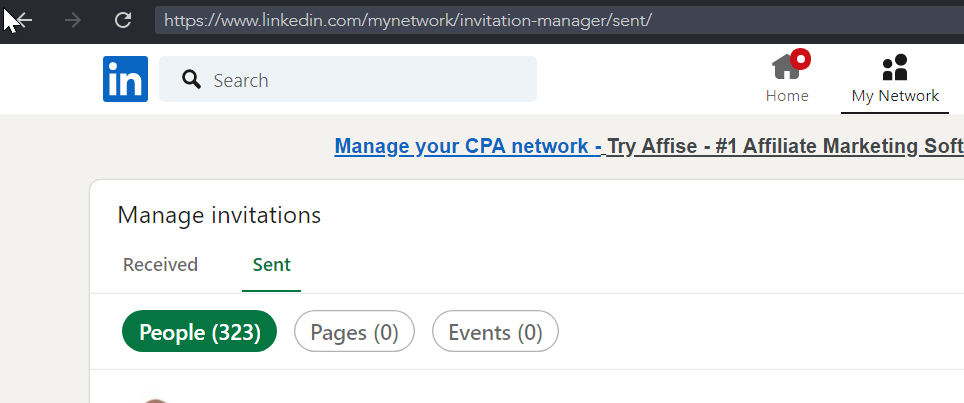The width and height of the screenshot is (964, 403).
Task: Click the browser address bar URL
Action: click(x=408, y=20)
